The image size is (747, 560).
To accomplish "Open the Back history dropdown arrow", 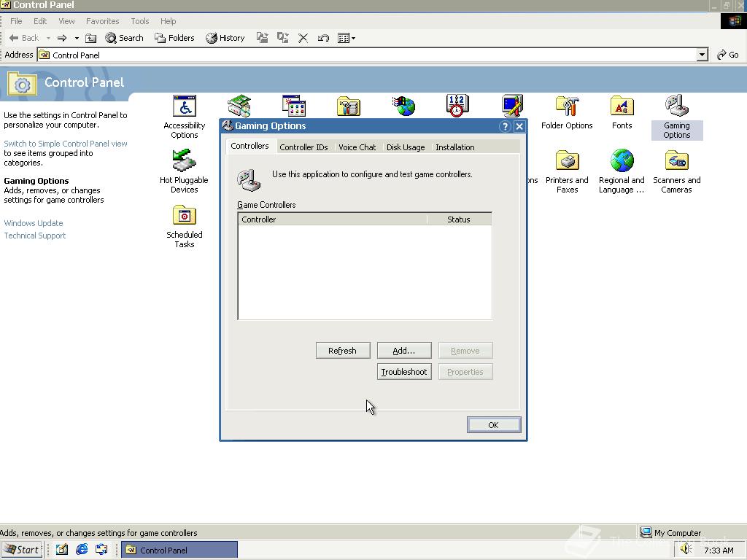I will point(48,38).
